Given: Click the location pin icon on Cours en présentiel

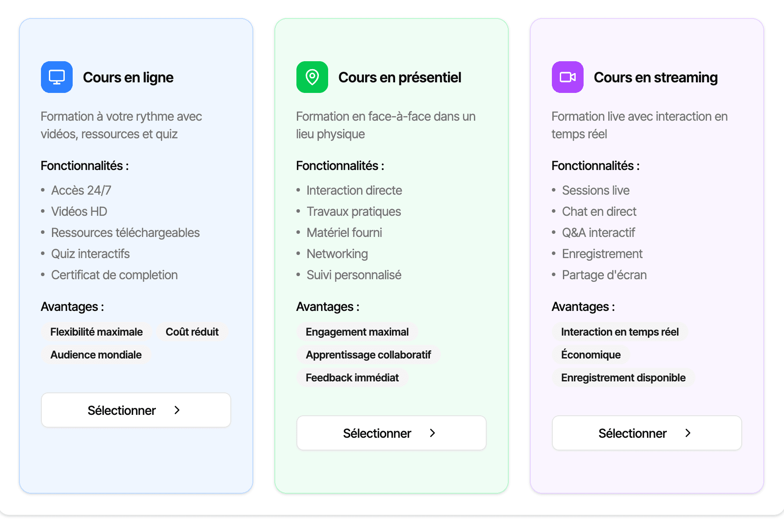Looking at the screenshot, I should pos(312,77).
